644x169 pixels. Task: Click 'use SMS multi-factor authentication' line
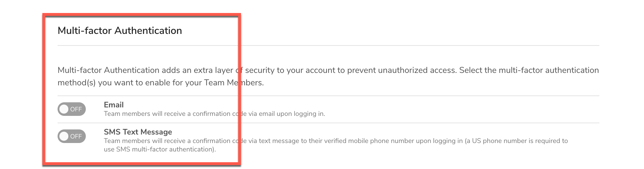pos(160,149)
